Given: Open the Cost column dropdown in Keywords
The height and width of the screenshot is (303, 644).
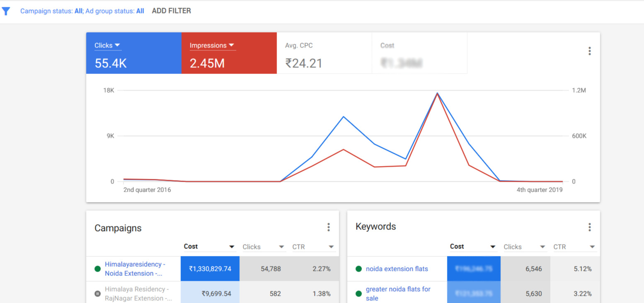Looking at the screenshot, I should [x=493, y=247].
